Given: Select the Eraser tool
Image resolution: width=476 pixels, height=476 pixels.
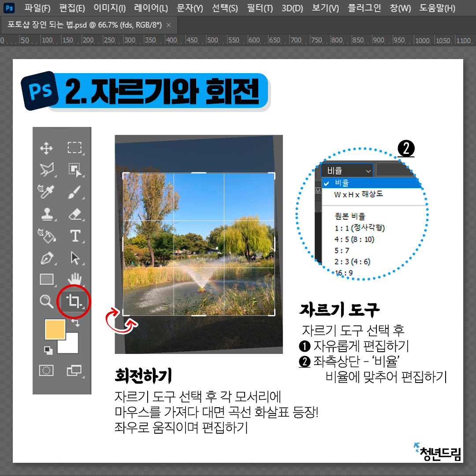Looking at the screenshot, I should tap(74, 215).
